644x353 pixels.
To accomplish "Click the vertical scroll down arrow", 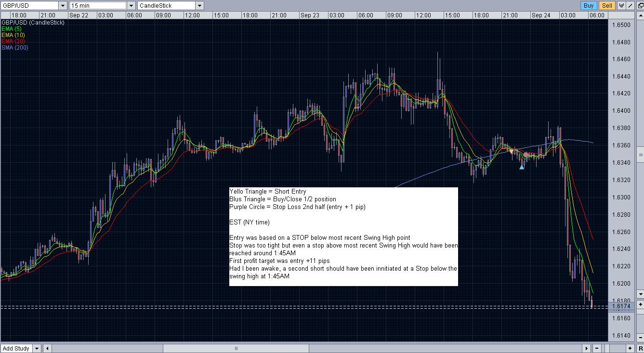I will pyautogui.click(x=641, y=294).
